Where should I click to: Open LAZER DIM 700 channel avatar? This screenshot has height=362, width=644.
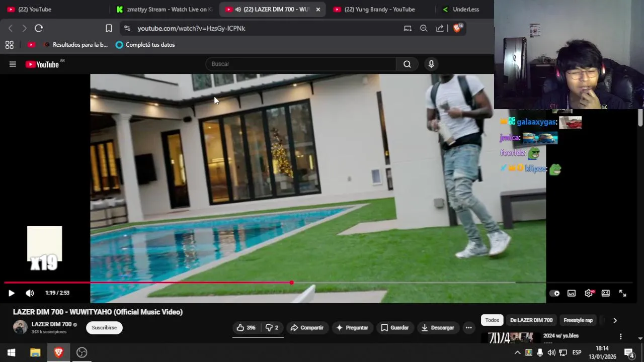pyautogui.click(x=20, y=327)
